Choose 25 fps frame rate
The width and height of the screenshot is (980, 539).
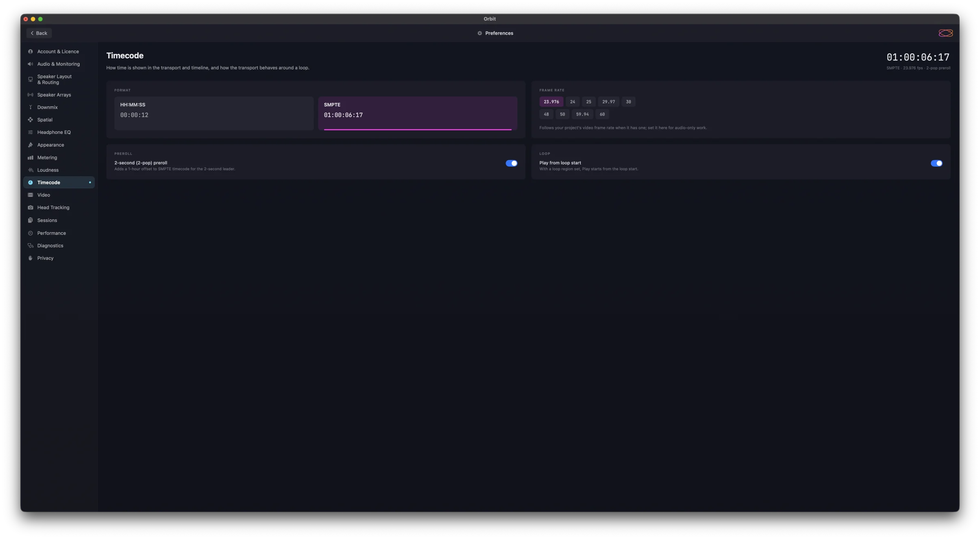click(588, 102)
